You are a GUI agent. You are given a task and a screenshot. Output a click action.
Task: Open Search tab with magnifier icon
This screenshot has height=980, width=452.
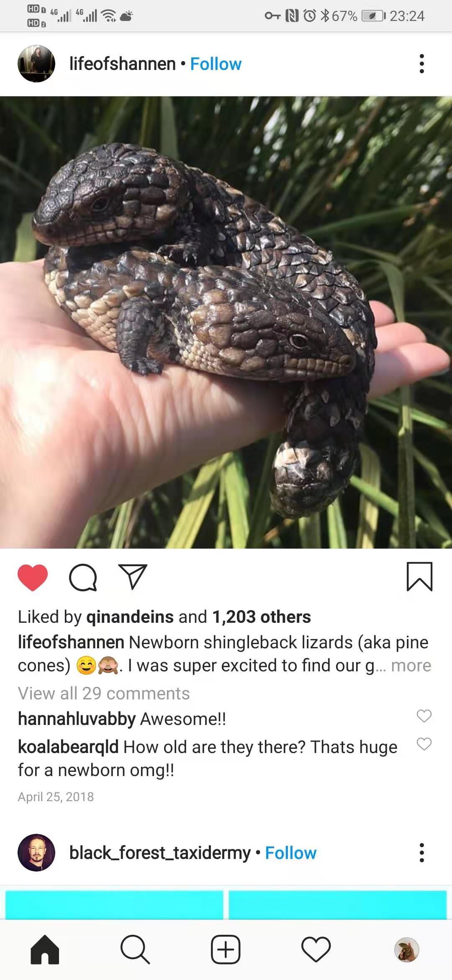(135, 949)
